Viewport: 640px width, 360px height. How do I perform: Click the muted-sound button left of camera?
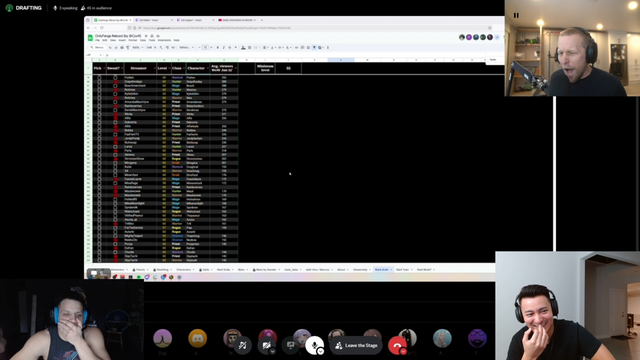click(x=242, y=345)
